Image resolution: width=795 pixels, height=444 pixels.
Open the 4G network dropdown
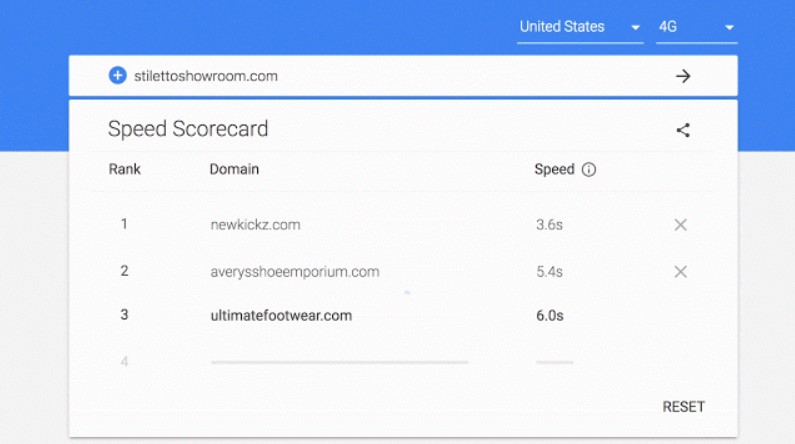click(x=697, y=27)
